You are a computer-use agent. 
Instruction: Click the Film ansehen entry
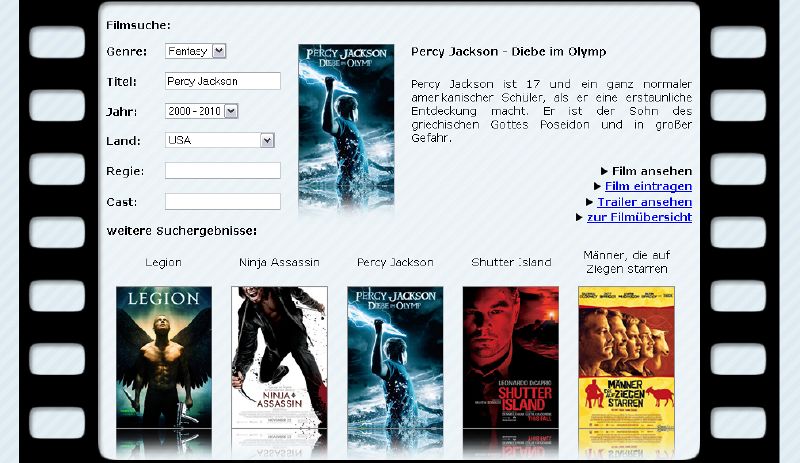(652, 171)
